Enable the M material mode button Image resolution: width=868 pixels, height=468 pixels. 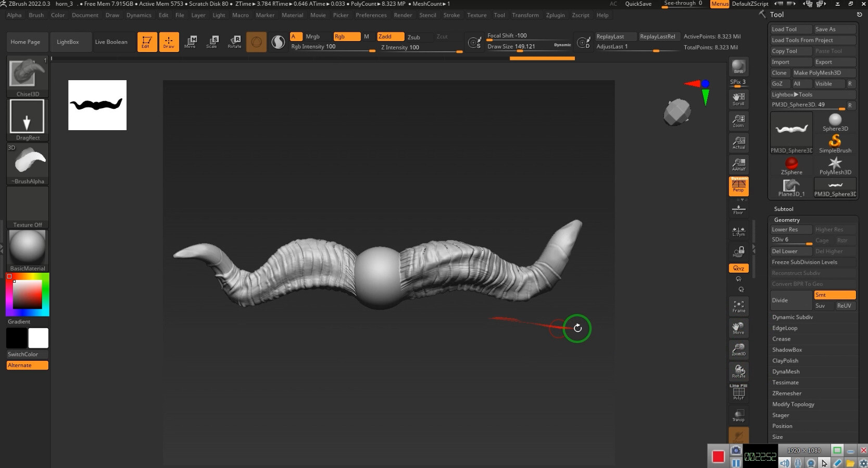367,36
